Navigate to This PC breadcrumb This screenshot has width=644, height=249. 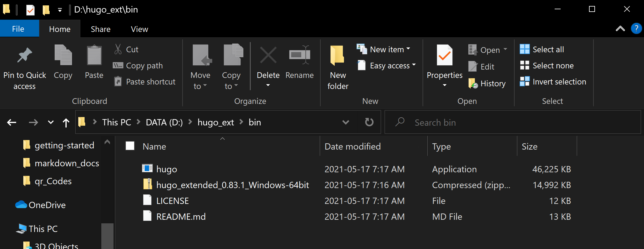[117, 122]
